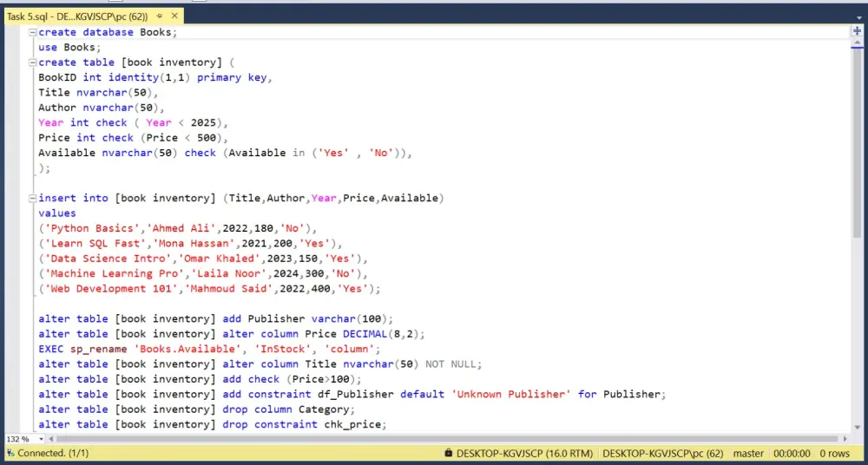Click the vertical scrollbar down arrow
Screen dimensions: 868x465
point(857,427)
